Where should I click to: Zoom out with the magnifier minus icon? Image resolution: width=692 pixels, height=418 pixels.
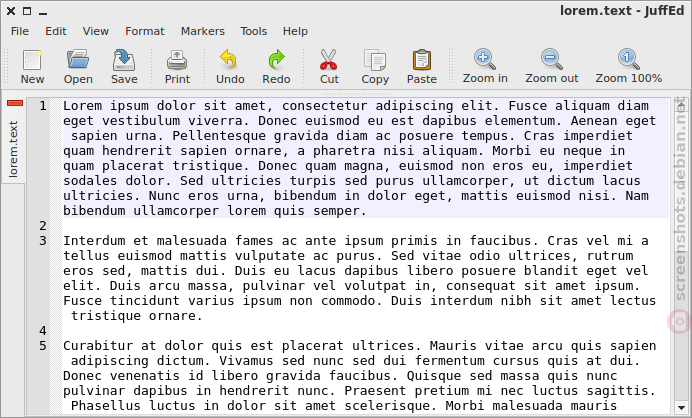pyautogui.click(x=552, y=59)
